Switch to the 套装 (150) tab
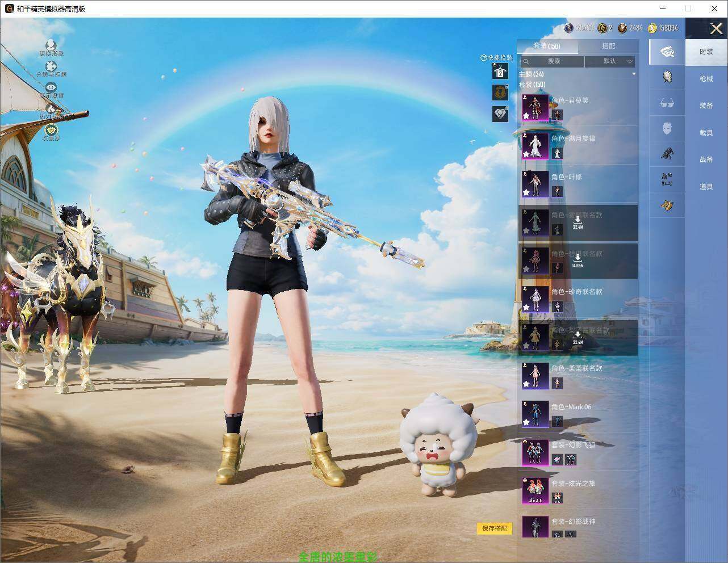This screenshot has height=563, width=728. click(547, 46)
